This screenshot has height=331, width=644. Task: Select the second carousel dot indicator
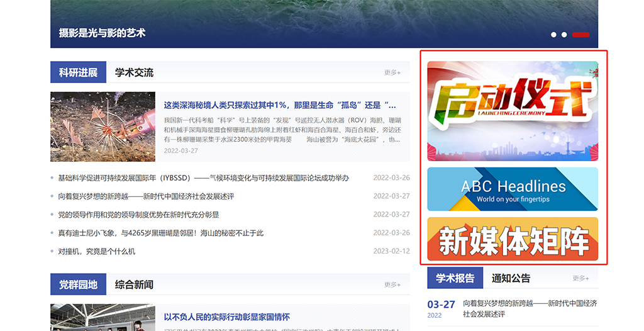pos(564,35)
